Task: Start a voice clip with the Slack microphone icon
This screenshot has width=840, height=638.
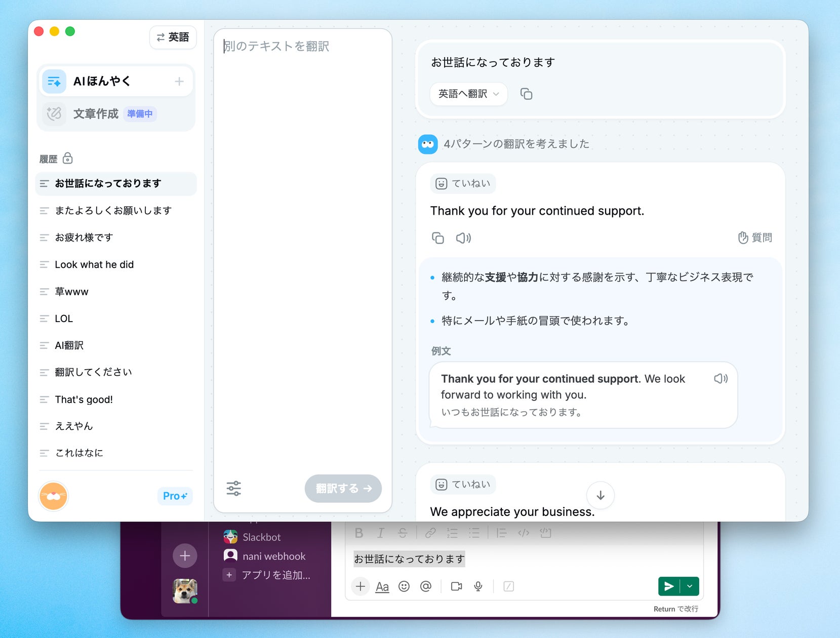Action: pos(478,586)
